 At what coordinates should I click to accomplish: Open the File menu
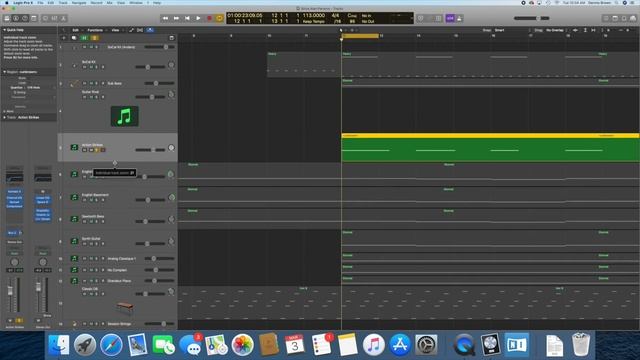coord(40,3)
